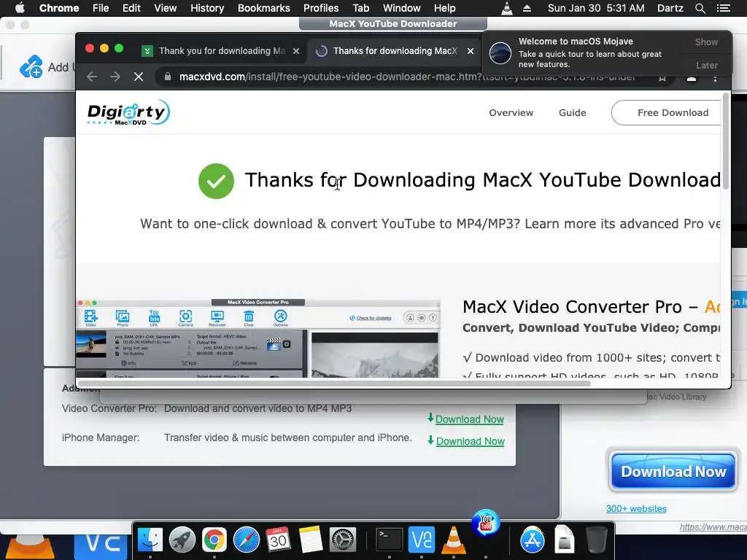Click the Add URL cloud icon in MacX window
The height and width of the screenshot is (560, 747).
(x=31, y=66)
